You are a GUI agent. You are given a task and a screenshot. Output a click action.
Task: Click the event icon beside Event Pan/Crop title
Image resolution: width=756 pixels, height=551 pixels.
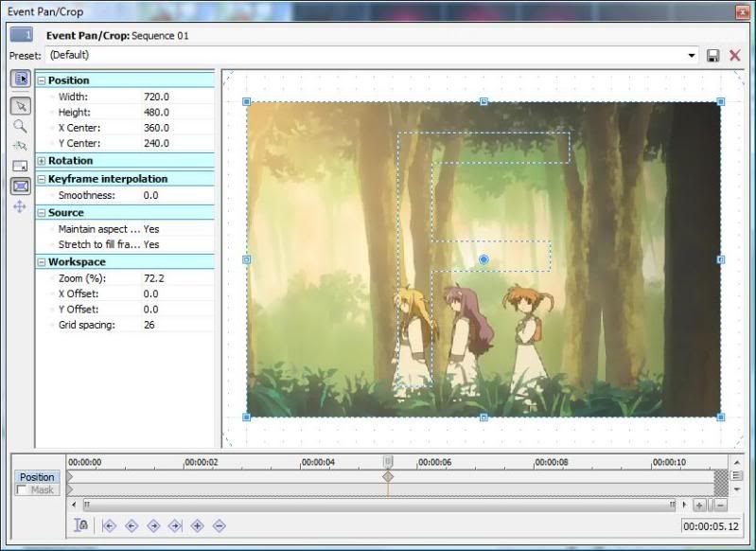click(22, 35)
